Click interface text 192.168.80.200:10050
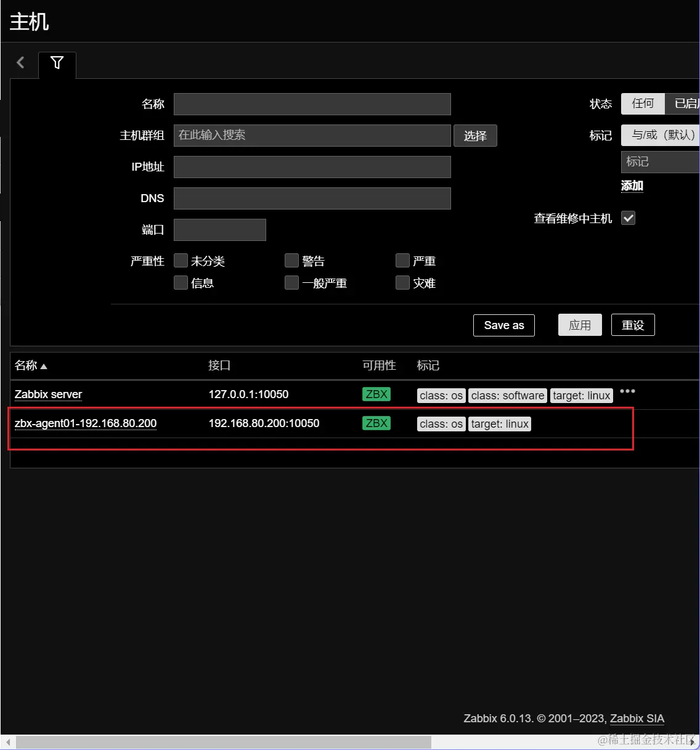Image resolution: width=700 pixels, height=750 pixels. point(264,423)
